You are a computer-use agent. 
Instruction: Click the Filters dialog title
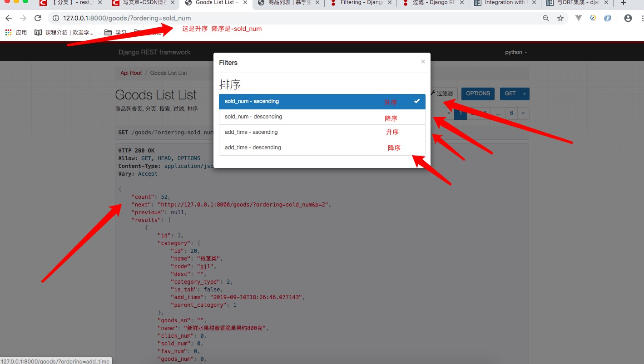point(228,63)
